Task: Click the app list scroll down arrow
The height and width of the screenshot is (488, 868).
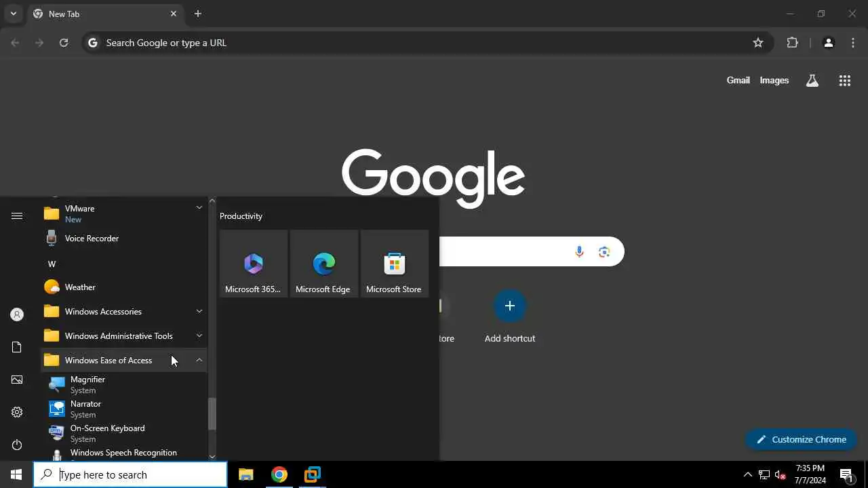Action: (x=212, y=457)
